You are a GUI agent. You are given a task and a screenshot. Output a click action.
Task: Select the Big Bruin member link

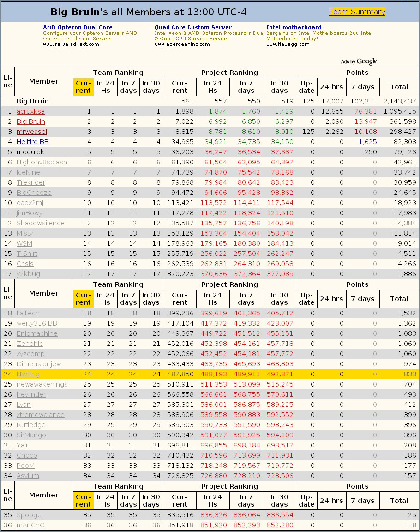(31, 121)
